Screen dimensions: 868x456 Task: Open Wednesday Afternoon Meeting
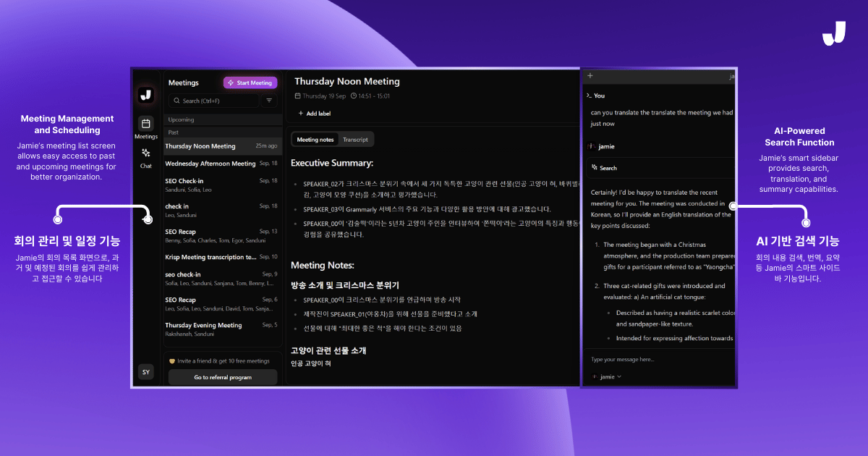(223, 164)
